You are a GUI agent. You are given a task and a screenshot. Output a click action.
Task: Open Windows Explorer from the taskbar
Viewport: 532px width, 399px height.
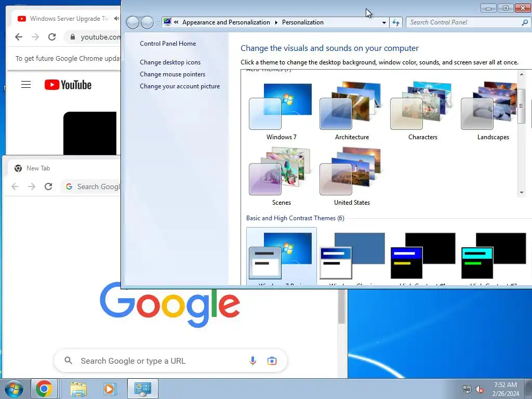click(x=78, y=389)
